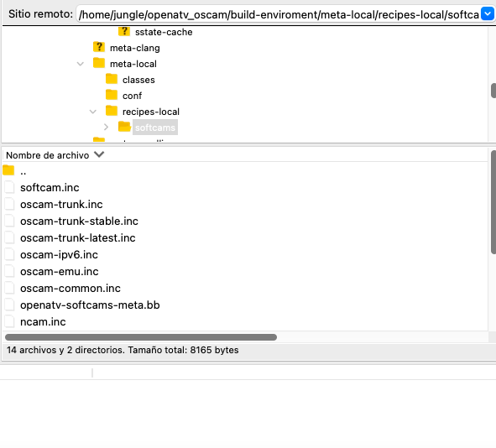This screenshot has width=496, height=448.
Task: Toggle sort order arrow next to Nombre de archivo
Action: coord(99,154)
